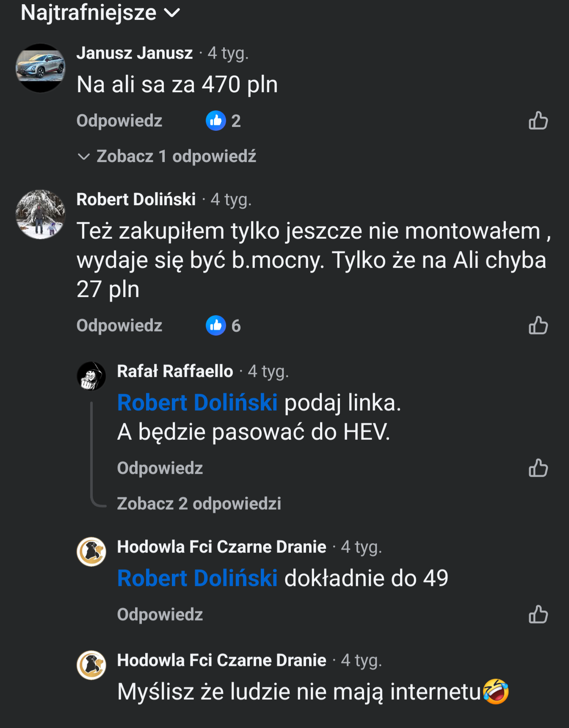Expand "Zobacz 1 odpowiedź" under Janusz's comment
569x728 pixels.
coord(176,157)
